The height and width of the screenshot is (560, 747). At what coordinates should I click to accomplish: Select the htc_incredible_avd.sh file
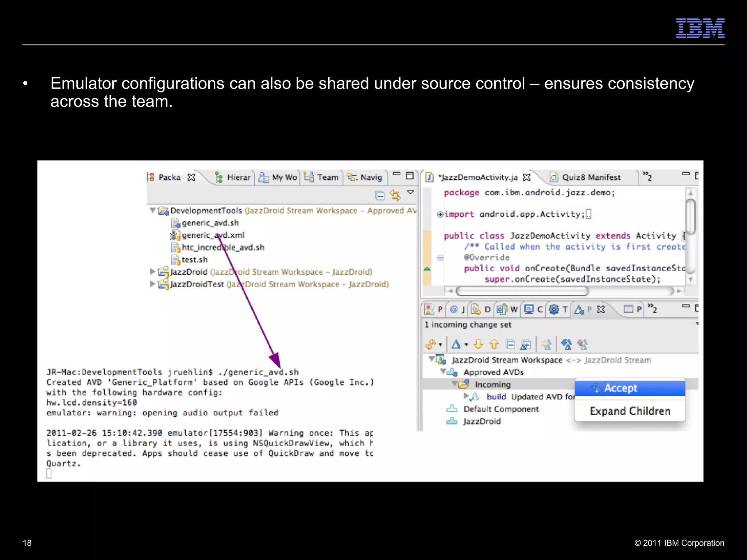coord(223,248)
